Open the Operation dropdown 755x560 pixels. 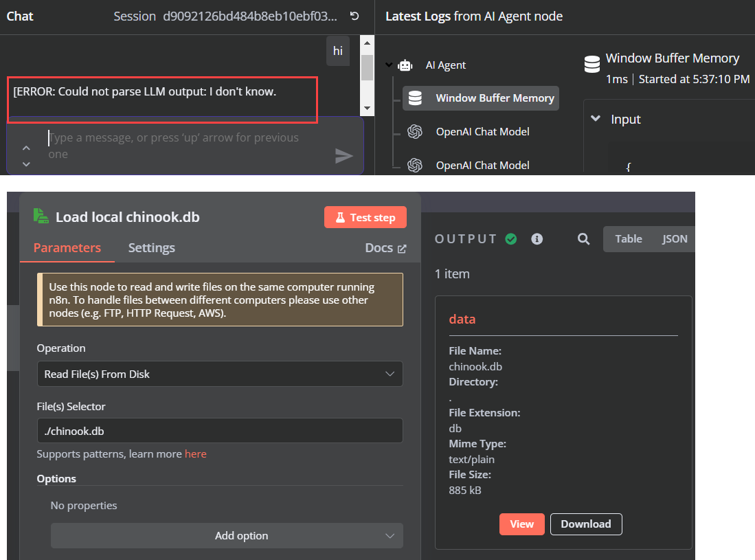[220, 374]
